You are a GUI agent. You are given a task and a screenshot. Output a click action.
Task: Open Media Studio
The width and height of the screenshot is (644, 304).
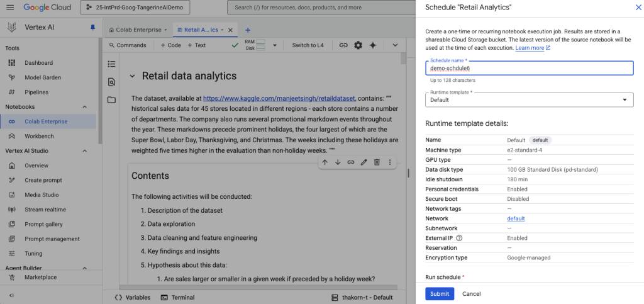click(x=42, y=194)
